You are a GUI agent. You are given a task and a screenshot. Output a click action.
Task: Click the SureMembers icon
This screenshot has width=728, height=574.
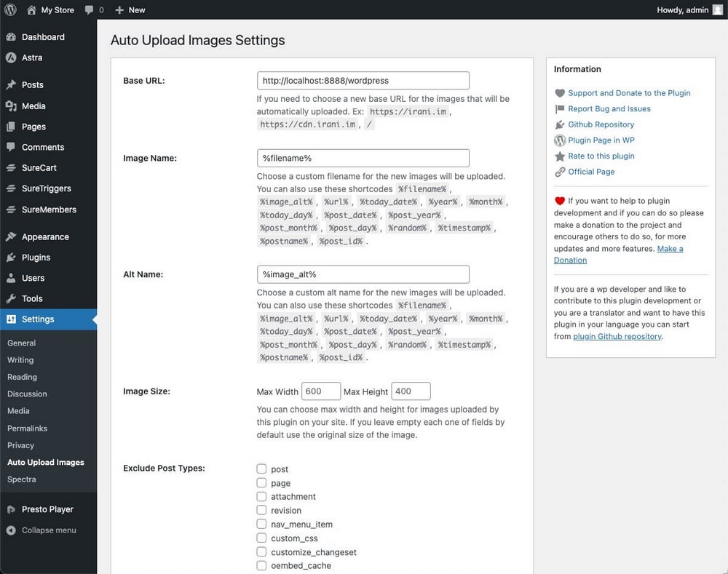point(11,210)
